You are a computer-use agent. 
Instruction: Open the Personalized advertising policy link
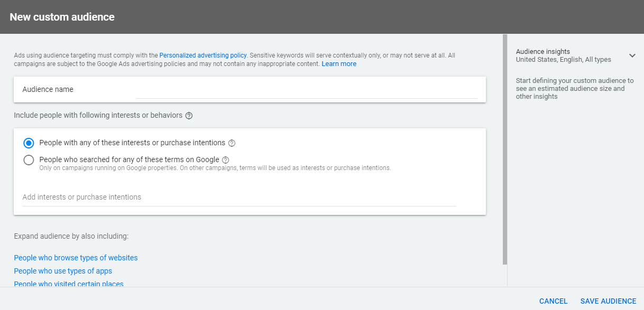coord(203,55)
